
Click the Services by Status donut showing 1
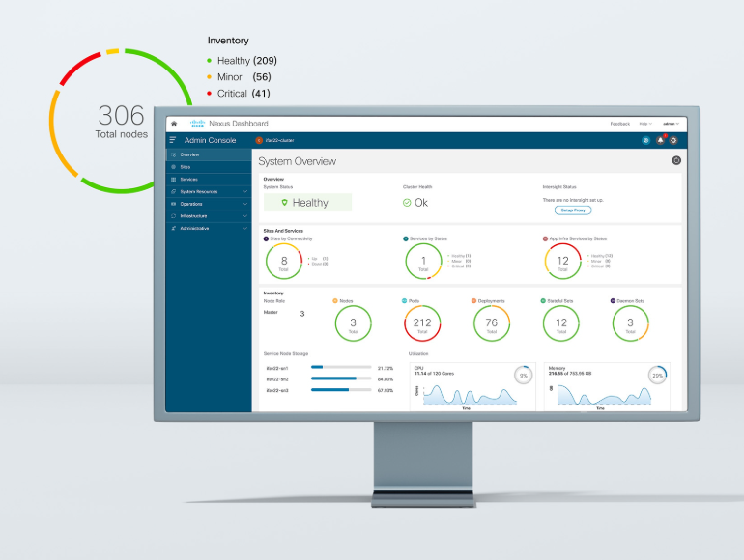[423, 262]
